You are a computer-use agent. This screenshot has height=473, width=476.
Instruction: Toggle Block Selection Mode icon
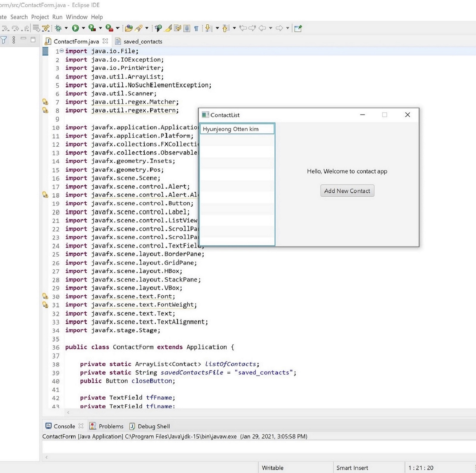(x=187, y=28)
